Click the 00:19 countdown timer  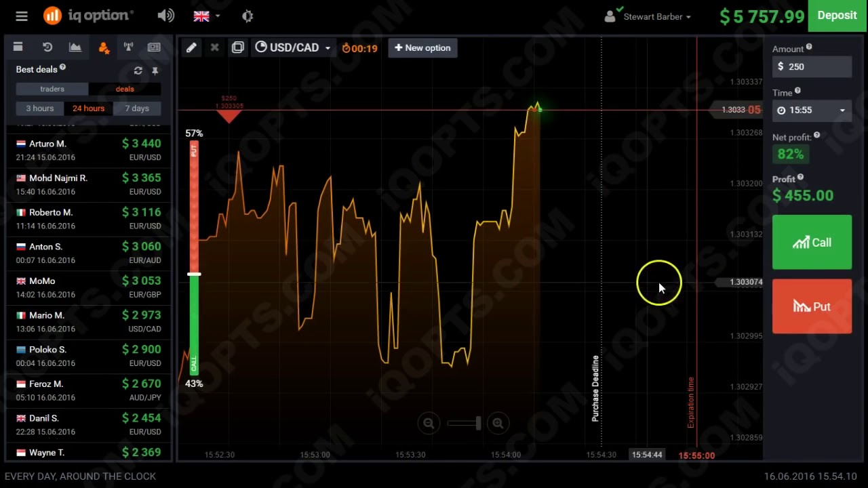(359, 48)
